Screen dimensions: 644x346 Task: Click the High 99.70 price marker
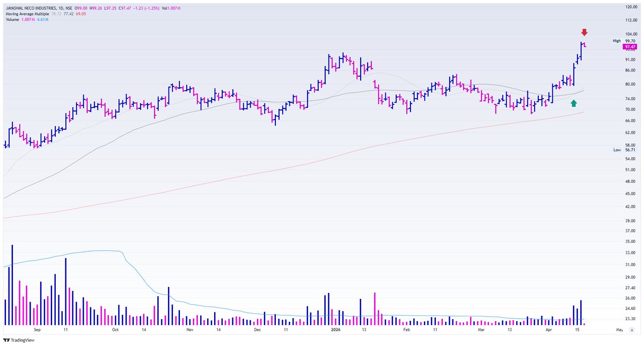[x=624, y=41]
